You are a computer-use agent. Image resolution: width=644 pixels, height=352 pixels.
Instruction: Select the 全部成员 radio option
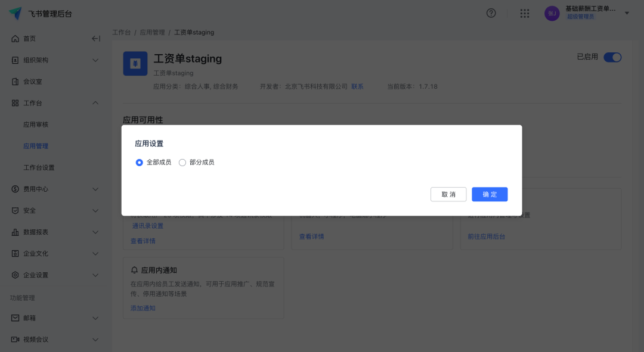[139, 163]
